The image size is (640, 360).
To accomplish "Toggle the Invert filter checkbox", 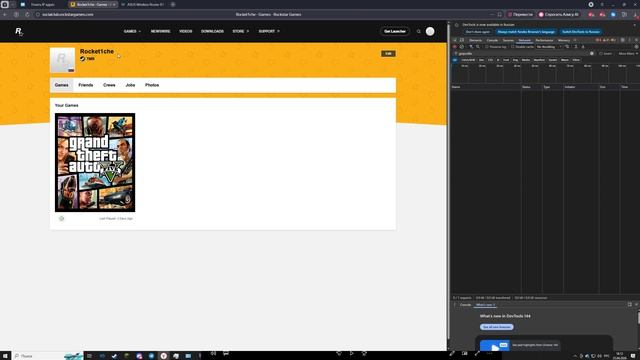I will [601, 53].
